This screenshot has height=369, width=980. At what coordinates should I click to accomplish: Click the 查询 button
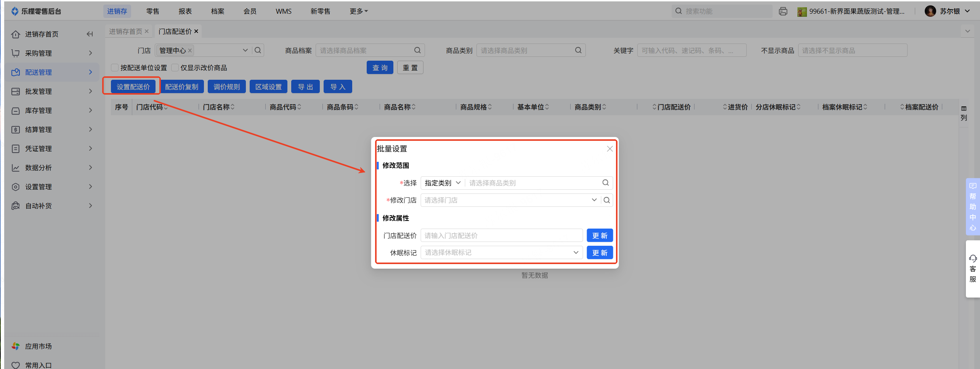pyautogui.click(x=380, y=68)
